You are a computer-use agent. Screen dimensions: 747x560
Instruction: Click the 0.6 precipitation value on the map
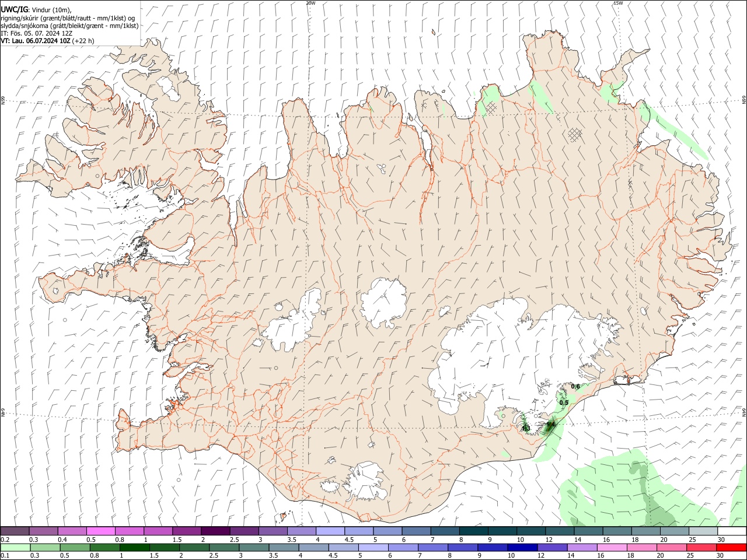[x=575, y=386]
